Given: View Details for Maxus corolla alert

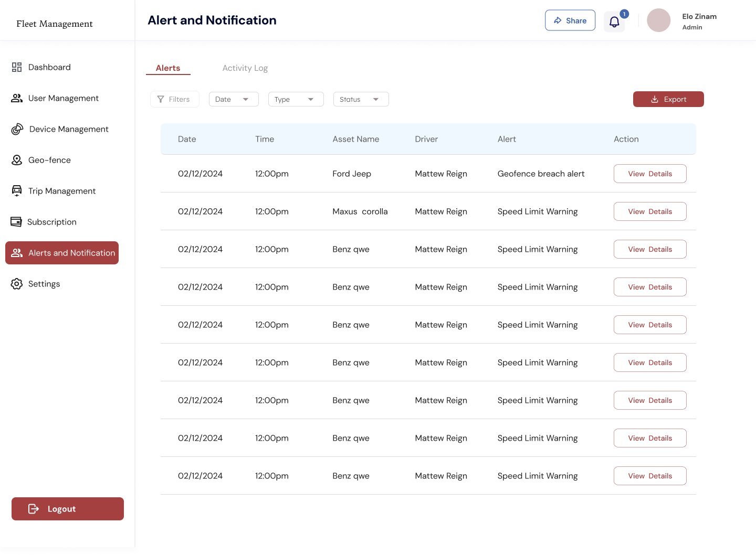Looking at the screenshot, I should click(650, 211).
